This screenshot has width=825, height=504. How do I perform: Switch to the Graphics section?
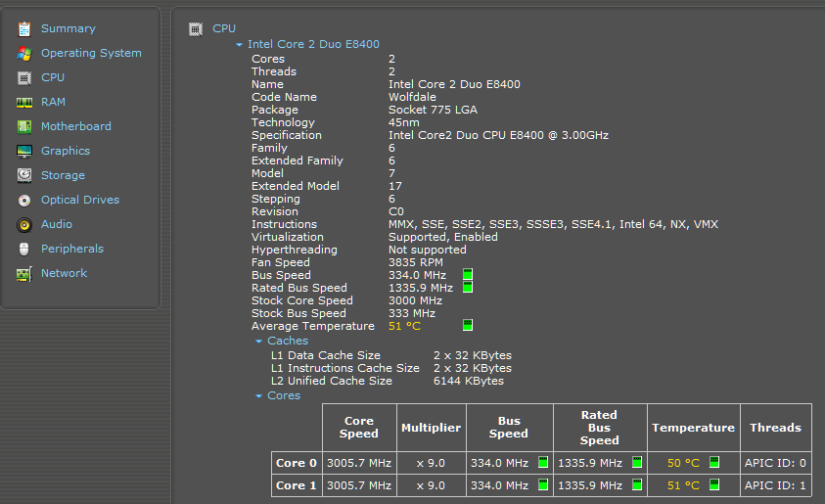(66, 151)
